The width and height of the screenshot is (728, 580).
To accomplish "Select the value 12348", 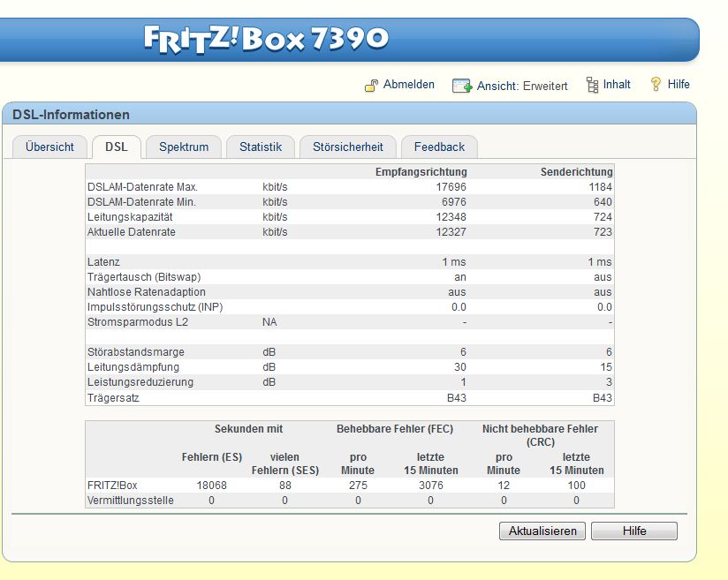I will pyautogui.click(x=451, y=216).
